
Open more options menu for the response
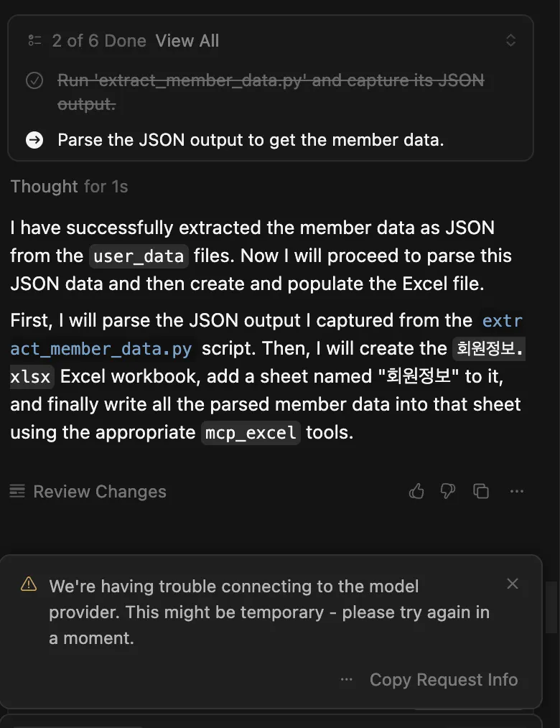click(x=517, y=491)
